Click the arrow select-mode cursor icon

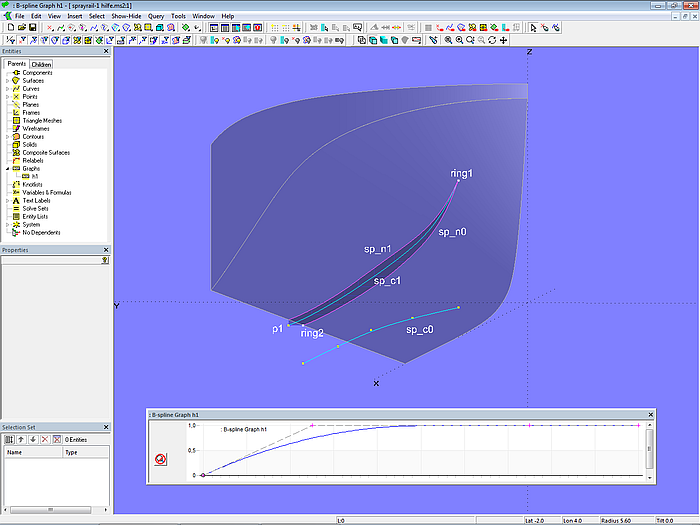click(533, 28)
